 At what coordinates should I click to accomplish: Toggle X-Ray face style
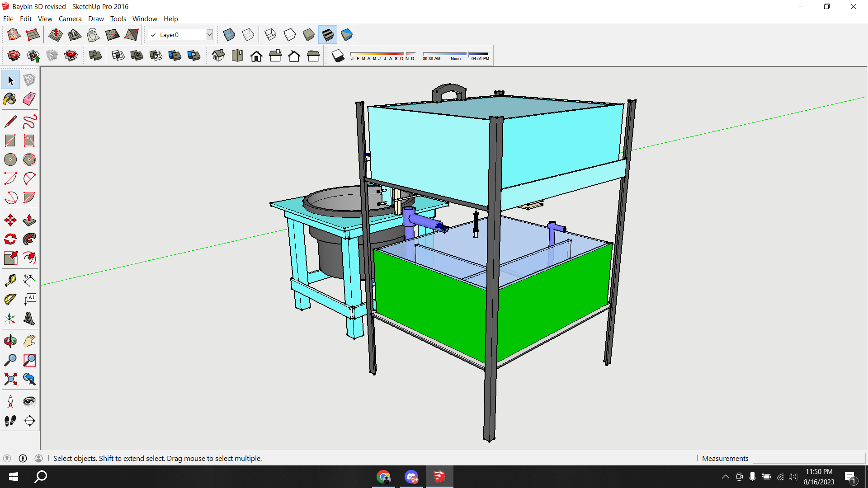[229, 35]
